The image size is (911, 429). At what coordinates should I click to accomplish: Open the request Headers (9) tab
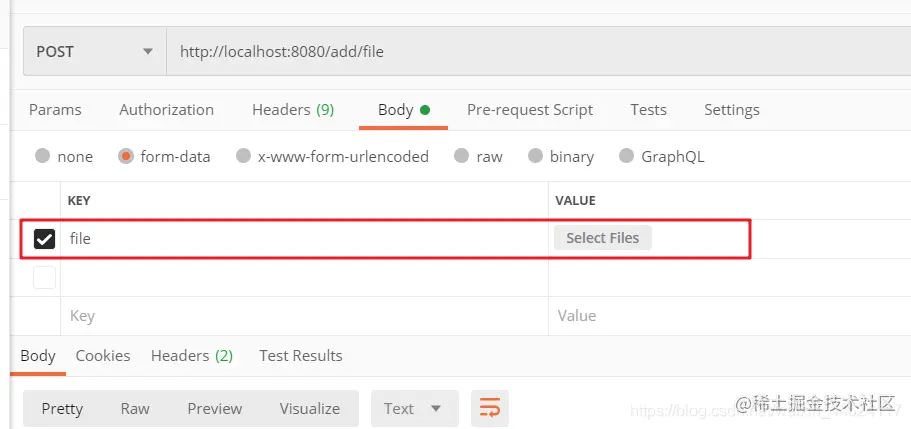tap(293, 110)
